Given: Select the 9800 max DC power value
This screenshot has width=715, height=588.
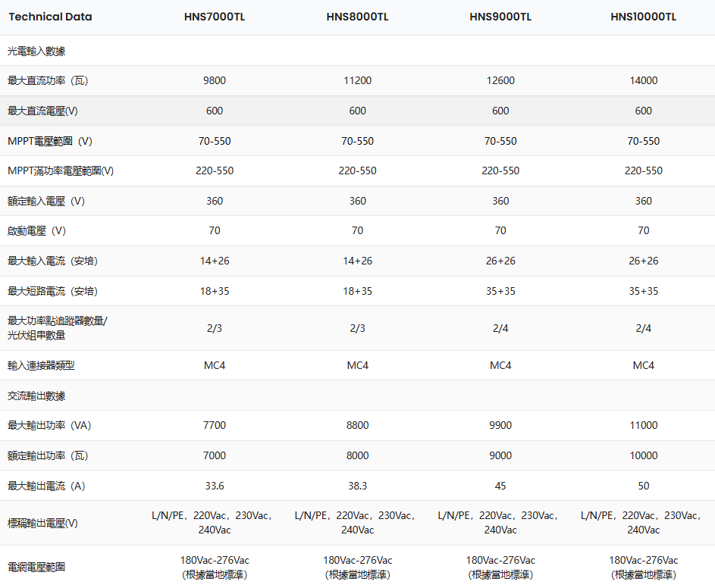Looking at the screenshot, I should click(215, 80).
